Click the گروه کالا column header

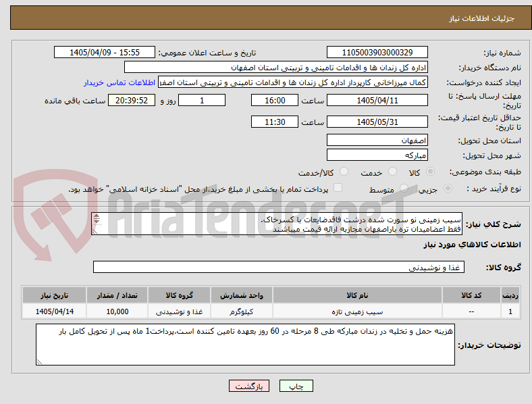pyautogui.click(x=179, y=295)
